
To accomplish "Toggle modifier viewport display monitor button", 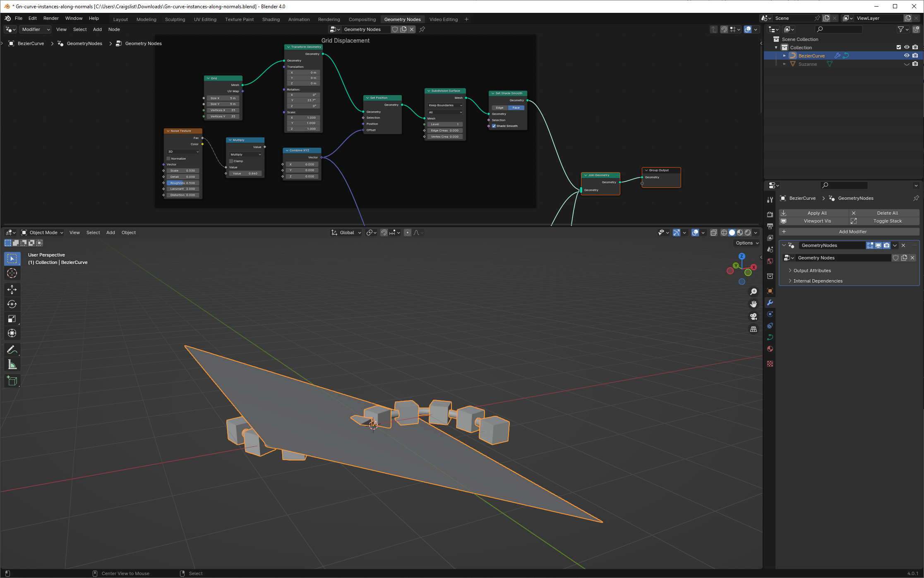I will point(878,245).
